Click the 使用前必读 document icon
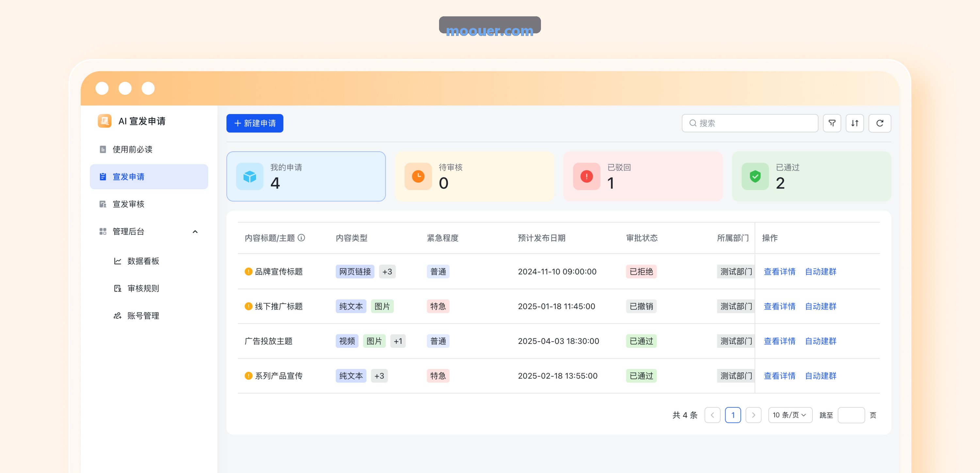Image resolution: width=980 pixels, height=473 pixels. tap(103, 149)
